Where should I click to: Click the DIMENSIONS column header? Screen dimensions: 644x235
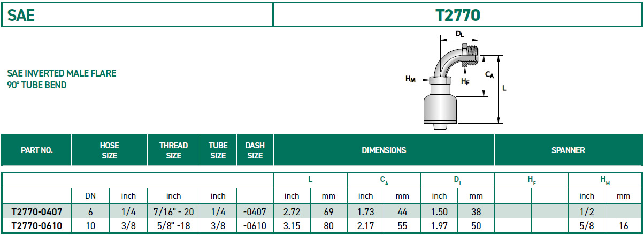point(384,150)
